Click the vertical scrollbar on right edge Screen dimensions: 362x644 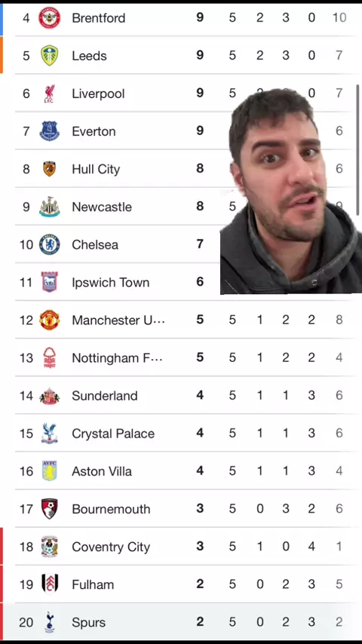358,150
